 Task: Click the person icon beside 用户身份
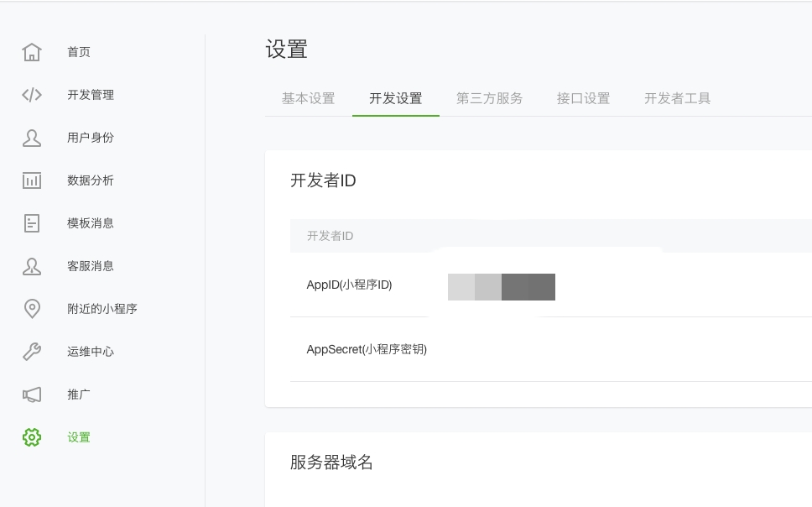32,138
